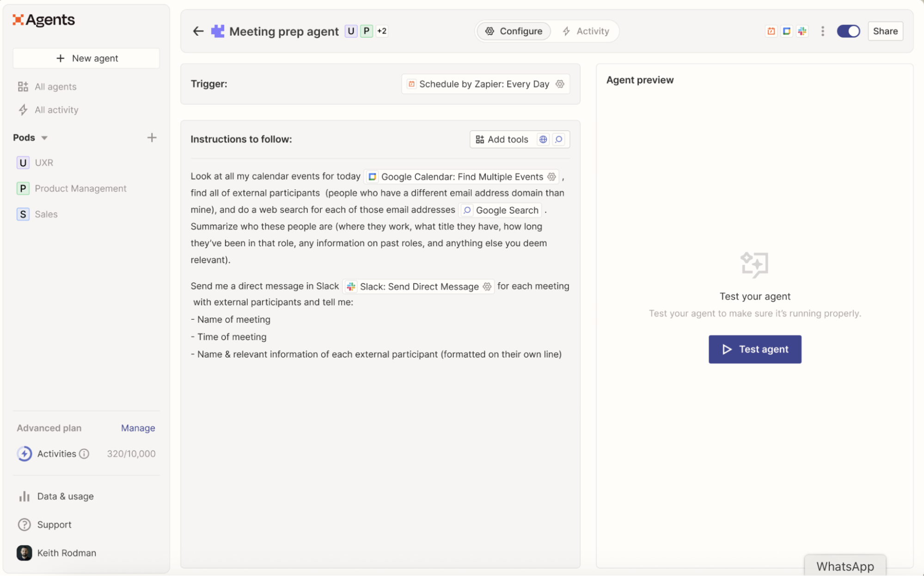Click the Manage plan link
Screen dimensions: 924x576
(x=138, y=428)
